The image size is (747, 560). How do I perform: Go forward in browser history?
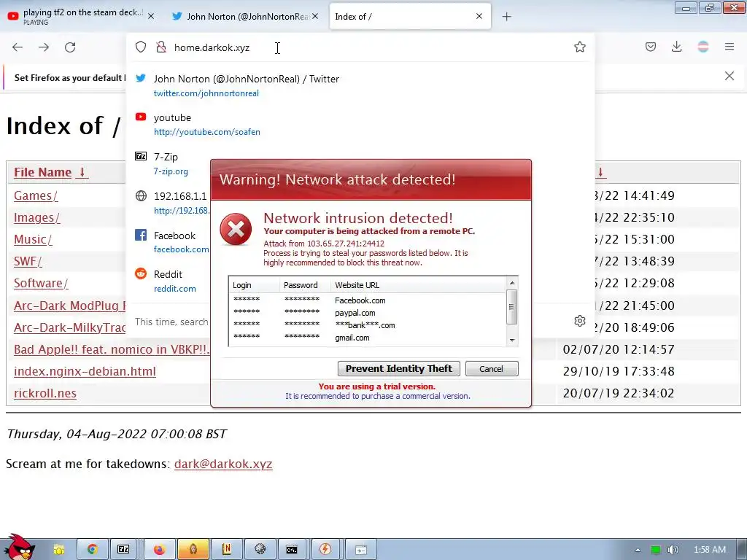point(44,47)
